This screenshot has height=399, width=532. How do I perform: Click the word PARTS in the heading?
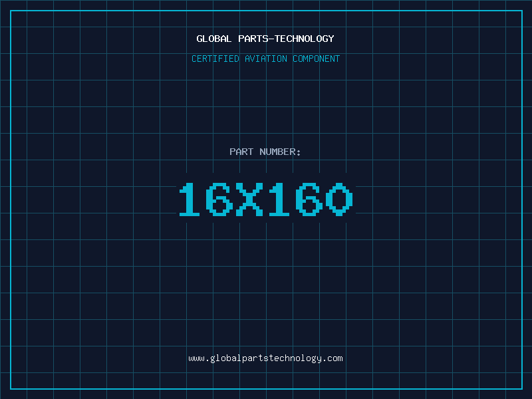[253, 39]
